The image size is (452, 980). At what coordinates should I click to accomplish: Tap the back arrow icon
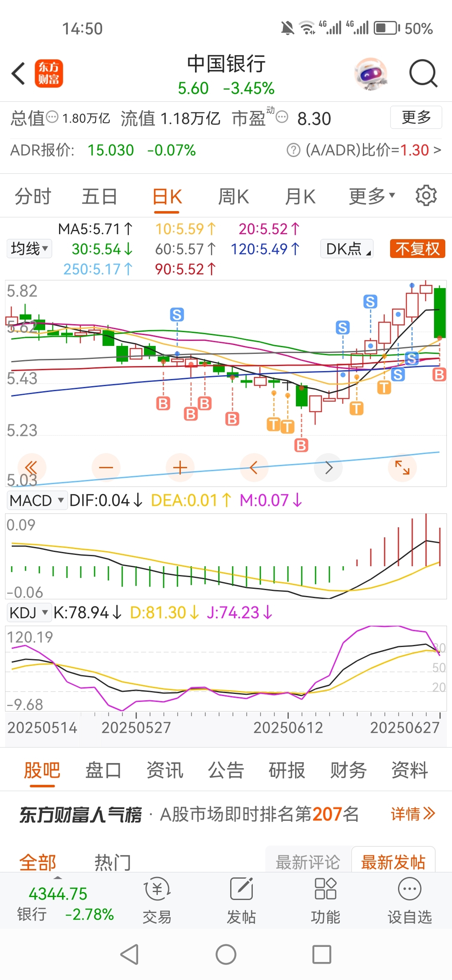point(18,74)
